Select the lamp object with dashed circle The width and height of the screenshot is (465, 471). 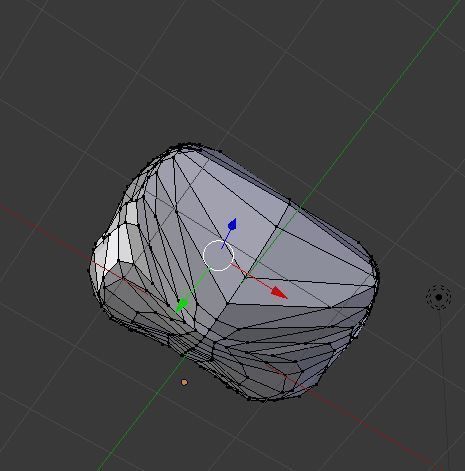439,297
